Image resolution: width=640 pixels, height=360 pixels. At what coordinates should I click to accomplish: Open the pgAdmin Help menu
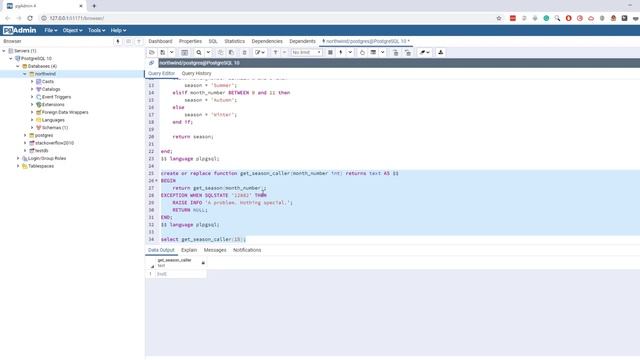(x=118, y=30)
